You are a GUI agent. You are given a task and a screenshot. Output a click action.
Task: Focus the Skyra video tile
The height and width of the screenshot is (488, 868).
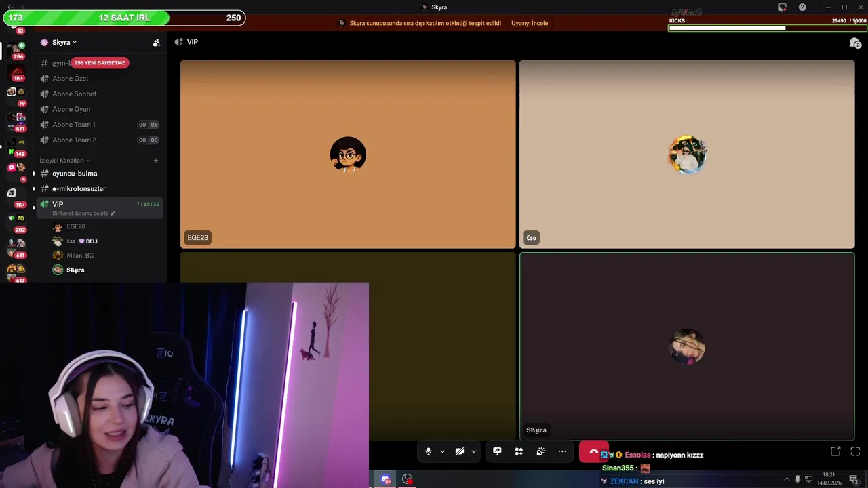pos(687,346)
